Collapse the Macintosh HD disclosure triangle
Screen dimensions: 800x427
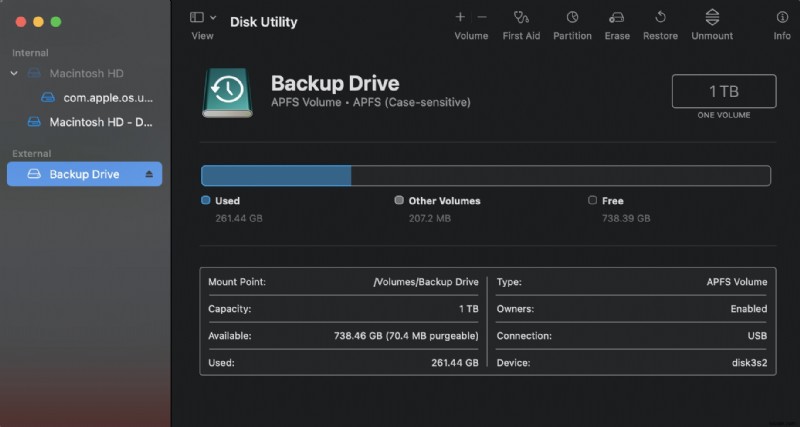click(x=14, y=73)
